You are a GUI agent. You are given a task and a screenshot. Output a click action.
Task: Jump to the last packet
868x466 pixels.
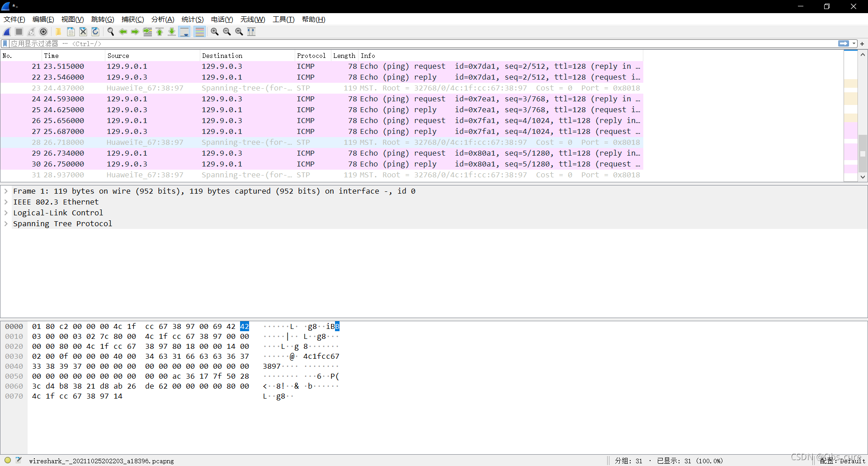[x=172, y=32]
